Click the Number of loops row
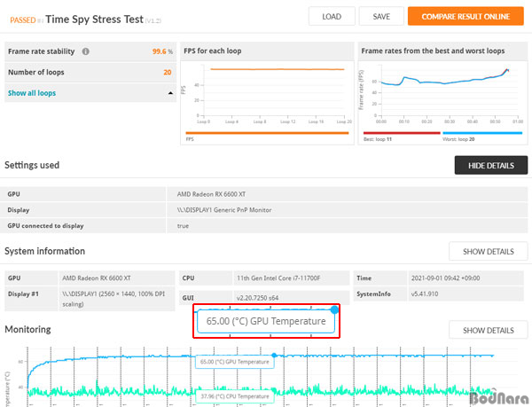 point(90,72)
